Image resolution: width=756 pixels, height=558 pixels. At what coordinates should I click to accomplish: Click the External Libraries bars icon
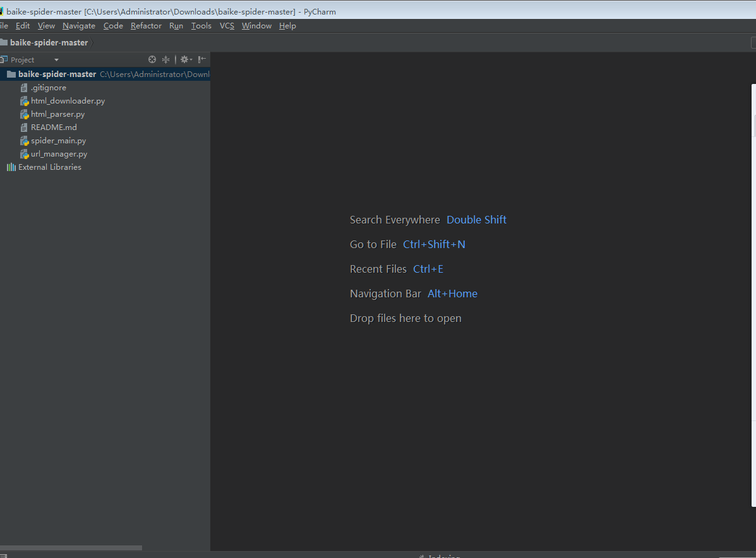[11, 167]
